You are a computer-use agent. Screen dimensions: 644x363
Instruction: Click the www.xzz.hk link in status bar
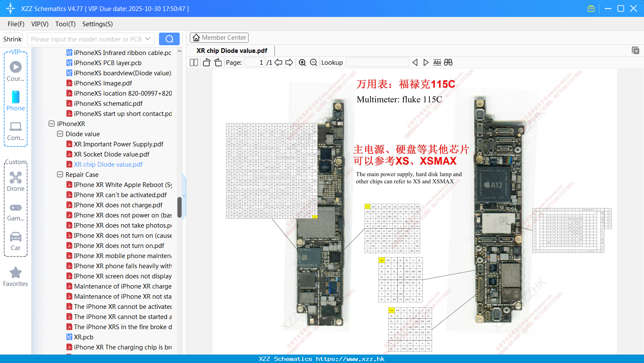pyautogui.click(x=350, y=359)
